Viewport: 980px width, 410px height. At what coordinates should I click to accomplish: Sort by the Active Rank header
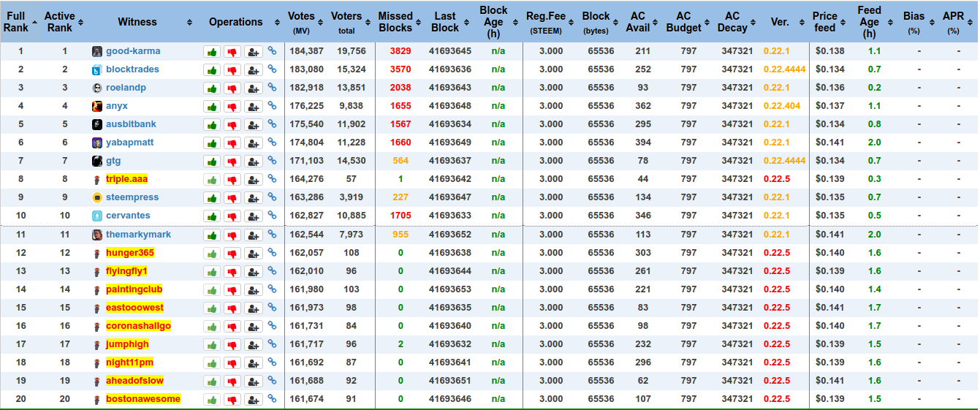(x=63, y=22)
